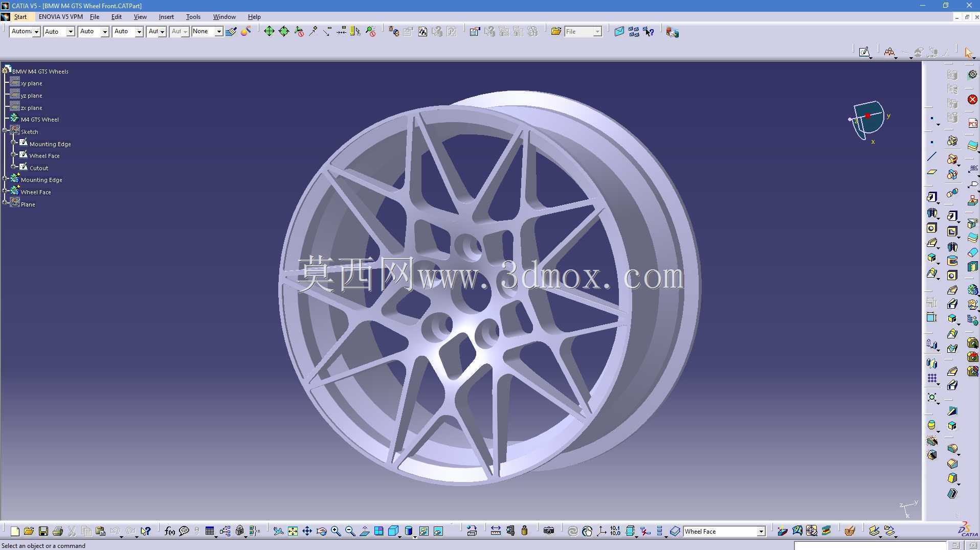Open a file with the folder icon
The image size is (980, 550).
coord(29,532)
